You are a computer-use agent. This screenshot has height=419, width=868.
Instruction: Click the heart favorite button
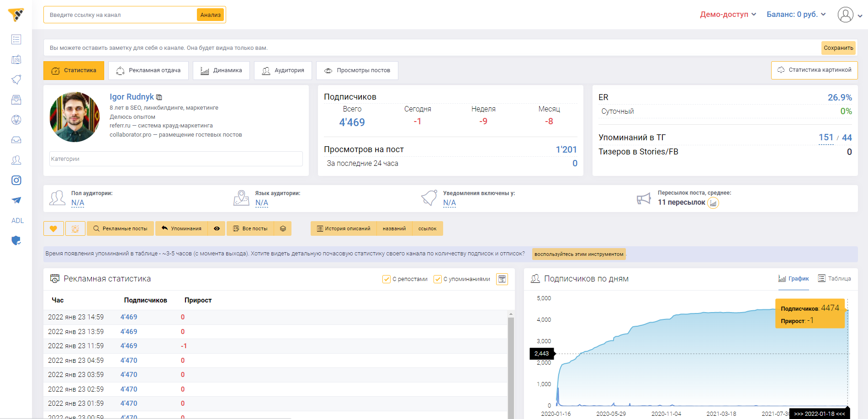pyautogui.click(x=53, y=228)
